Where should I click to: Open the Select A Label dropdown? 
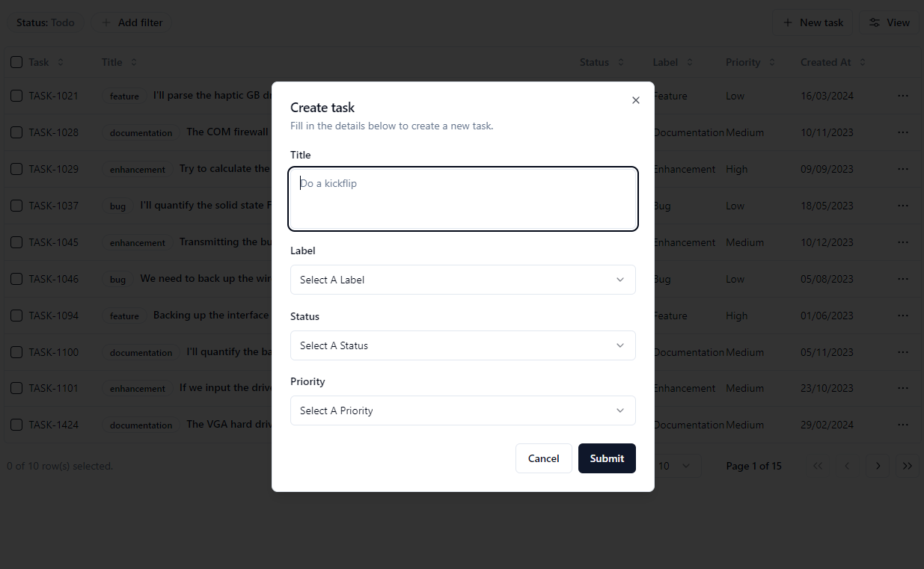pos(462,279)
